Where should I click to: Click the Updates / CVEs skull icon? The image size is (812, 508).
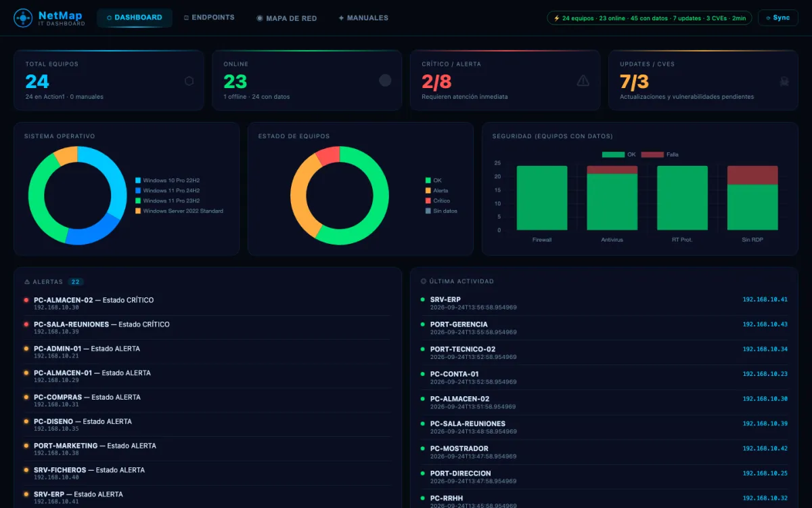tap(784, 81)
